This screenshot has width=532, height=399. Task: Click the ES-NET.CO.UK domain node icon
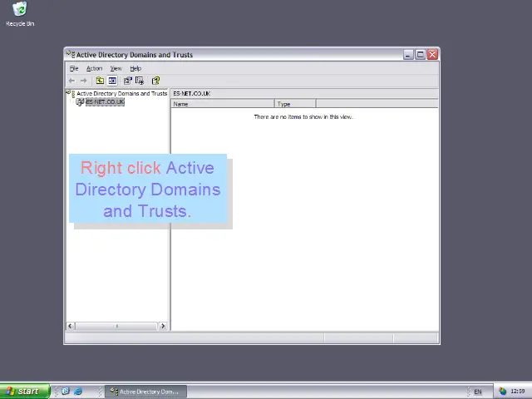pyautogui.click(x=80, y=101)
